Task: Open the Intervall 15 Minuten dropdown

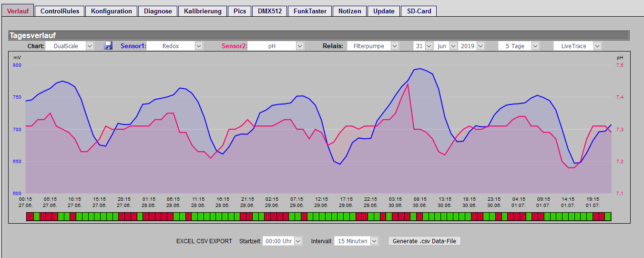Action: 356,241
